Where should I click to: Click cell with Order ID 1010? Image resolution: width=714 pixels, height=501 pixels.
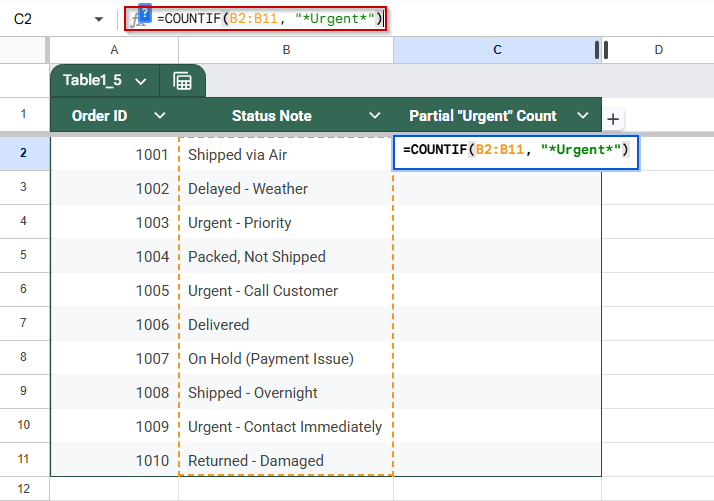[x=114, y=460]
